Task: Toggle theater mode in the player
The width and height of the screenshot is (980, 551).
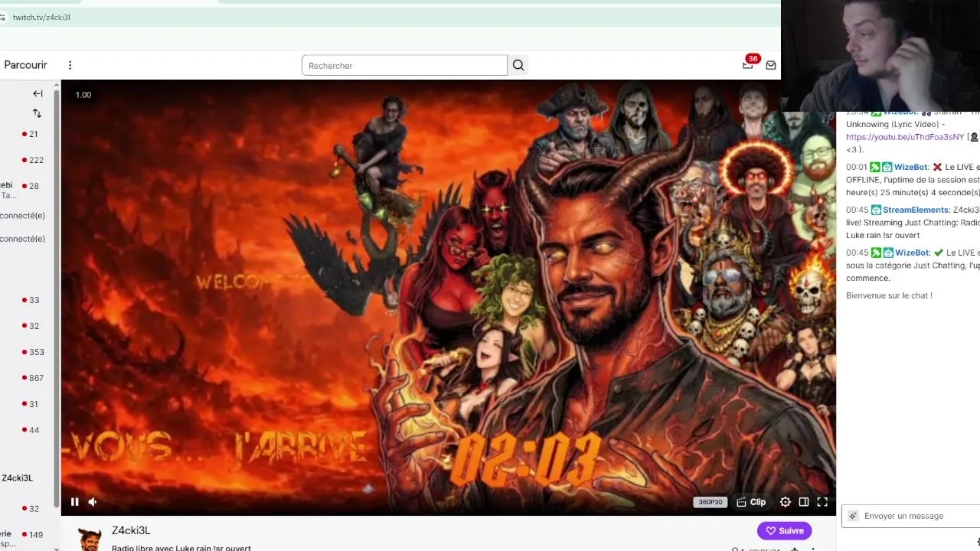Action: coord(804,502)
